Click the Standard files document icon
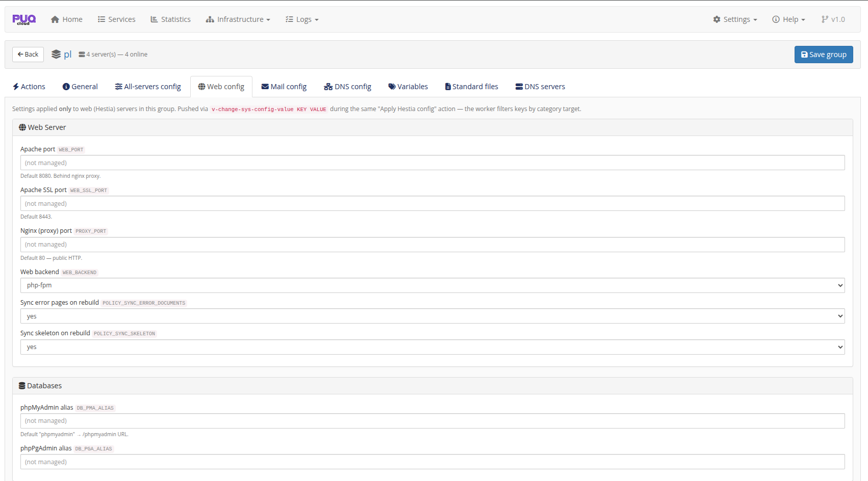 point(448,87)
